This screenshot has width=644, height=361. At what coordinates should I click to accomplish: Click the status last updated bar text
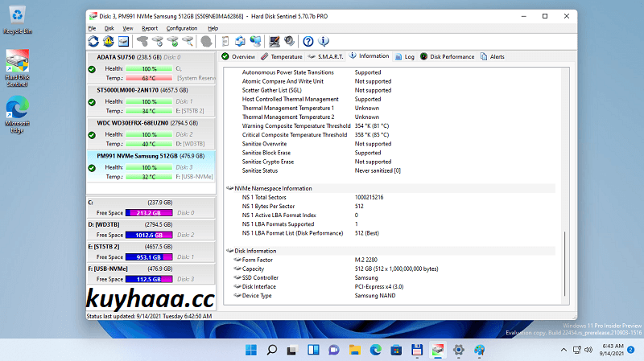149,316
